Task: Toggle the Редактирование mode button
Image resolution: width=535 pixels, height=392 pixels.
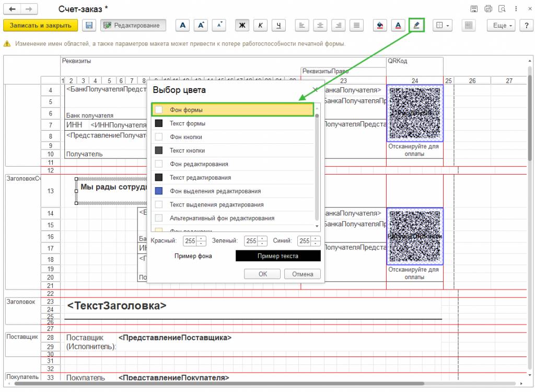Action: pyautogui.click(x=133, y=25)
